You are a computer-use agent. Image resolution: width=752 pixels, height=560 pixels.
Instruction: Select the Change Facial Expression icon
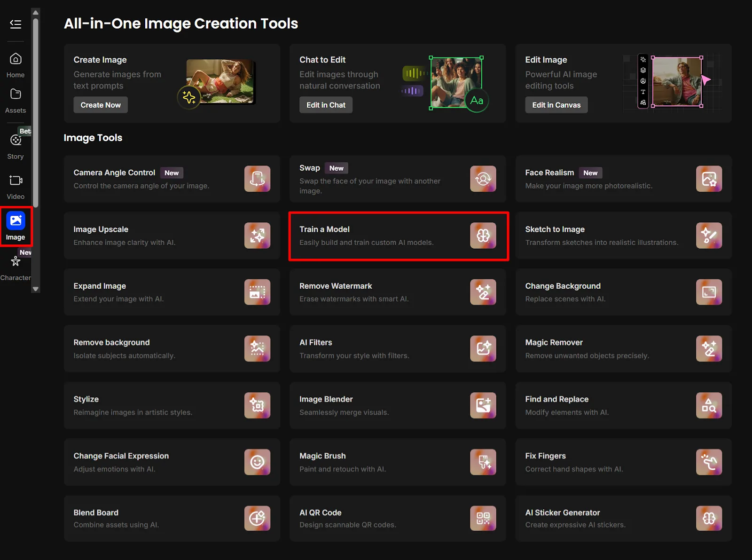point(257,462)
